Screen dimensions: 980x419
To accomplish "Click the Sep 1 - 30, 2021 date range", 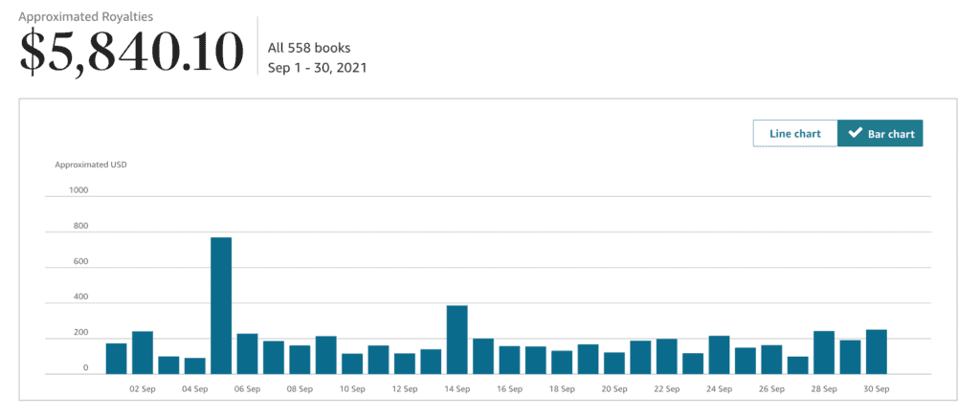I will click(x=317, y=68).
